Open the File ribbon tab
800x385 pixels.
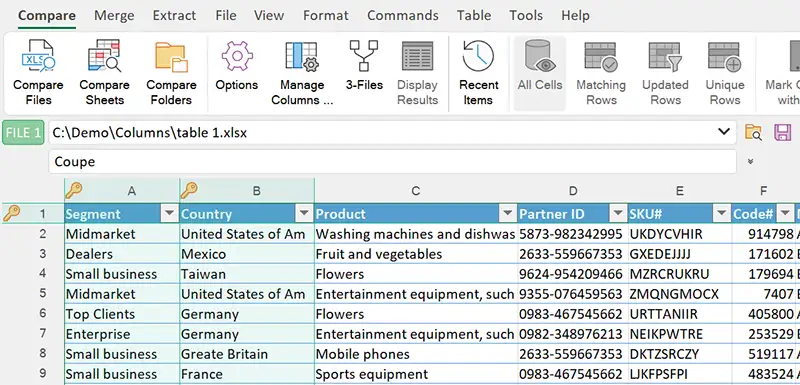(226, 16)
